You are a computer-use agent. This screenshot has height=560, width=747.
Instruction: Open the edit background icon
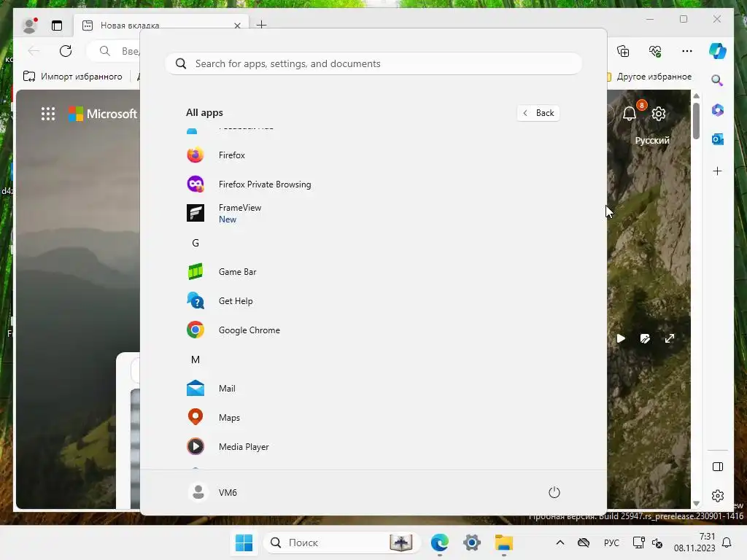[645, 338]
